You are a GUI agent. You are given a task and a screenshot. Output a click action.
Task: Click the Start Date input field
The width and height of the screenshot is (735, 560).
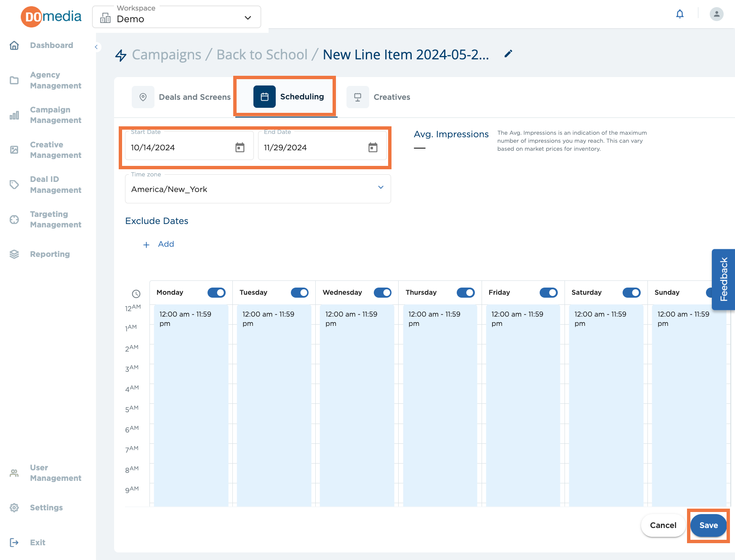coord(189,146)
